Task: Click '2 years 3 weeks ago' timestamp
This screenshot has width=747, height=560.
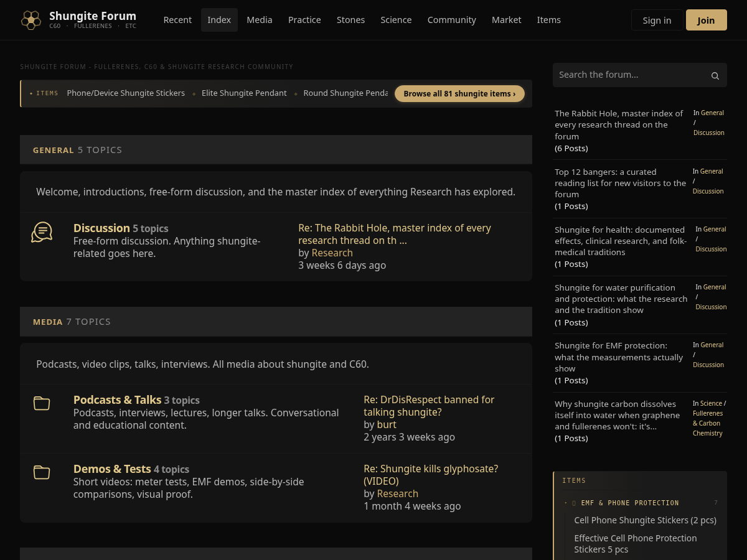Action: click(x=409, y=437)
